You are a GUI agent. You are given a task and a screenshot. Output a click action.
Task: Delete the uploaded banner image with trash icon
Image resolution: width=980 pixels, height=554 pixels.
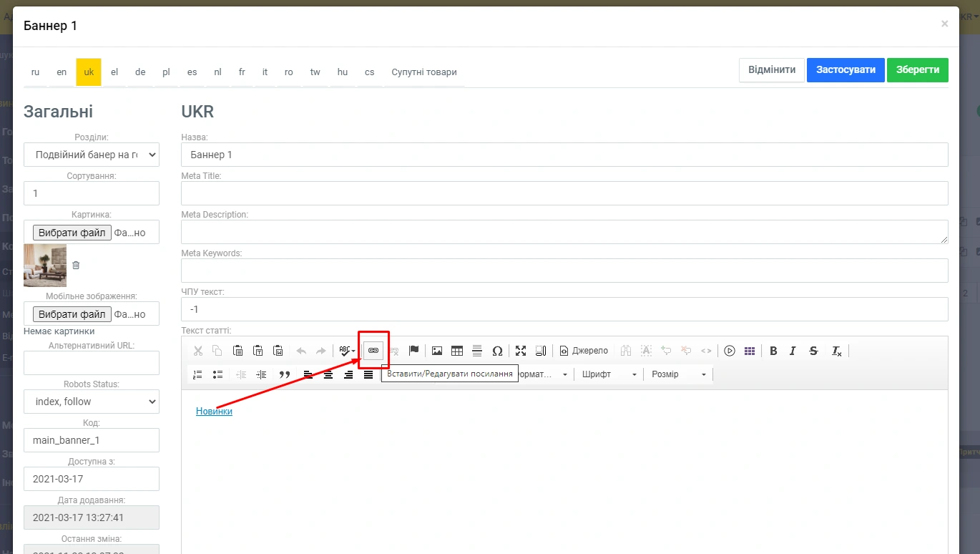[x=77, y=265]
